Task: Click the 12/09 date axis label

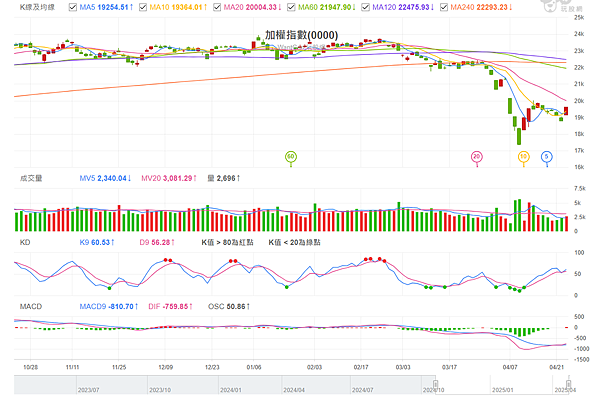Action: tap(165, 367)
